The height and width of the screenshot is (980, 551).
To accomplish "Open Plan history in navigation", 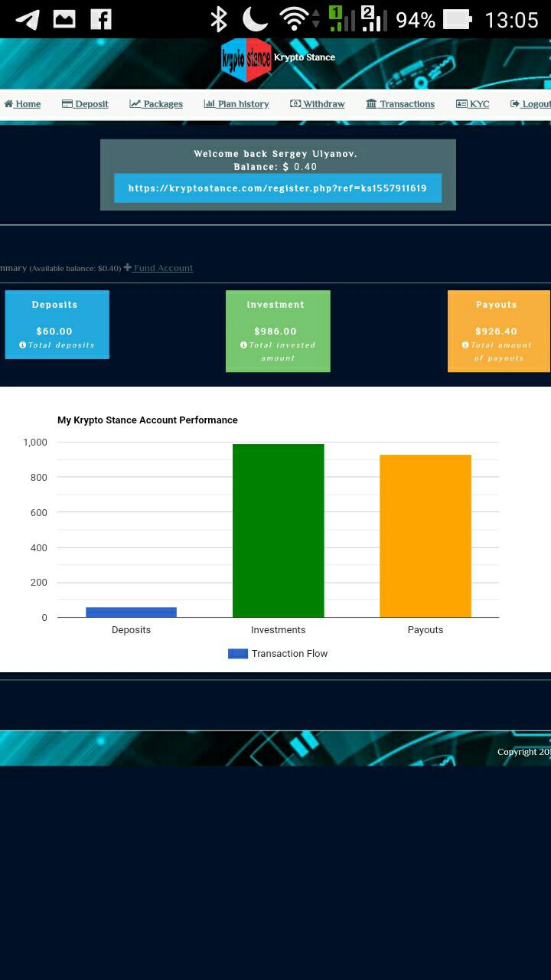I will (236, 104).
